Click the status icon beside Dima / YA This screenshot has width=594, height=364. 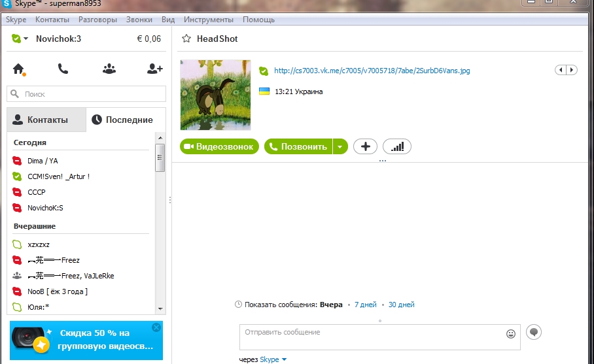[17, 161]
